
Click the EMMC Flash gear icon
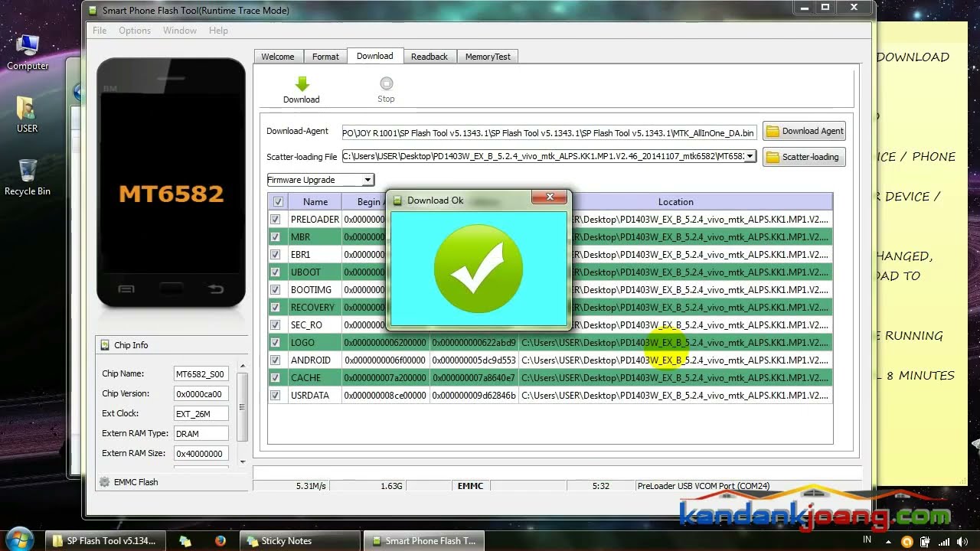(105, 482)
